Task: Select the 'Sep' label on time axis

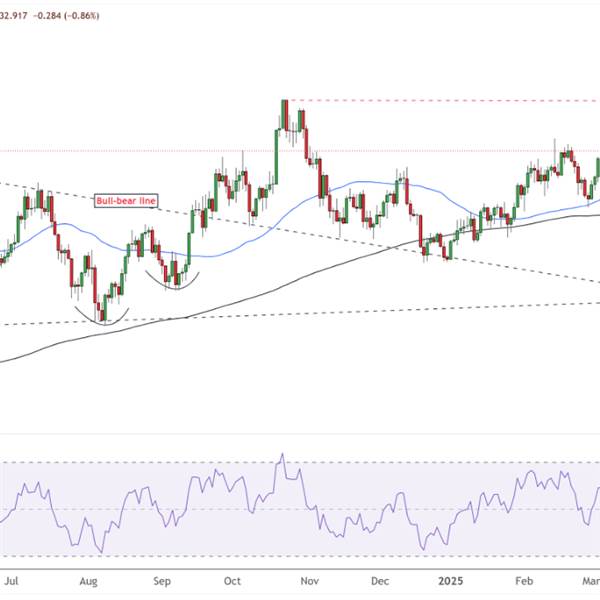Action: tap(161, 581)
